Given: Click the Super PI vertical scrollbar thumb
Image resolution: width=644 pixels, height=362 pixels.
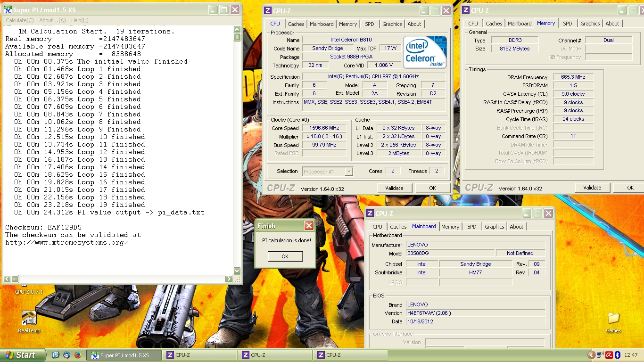Looking at the screenshot, I should click(x=237, y=37).
